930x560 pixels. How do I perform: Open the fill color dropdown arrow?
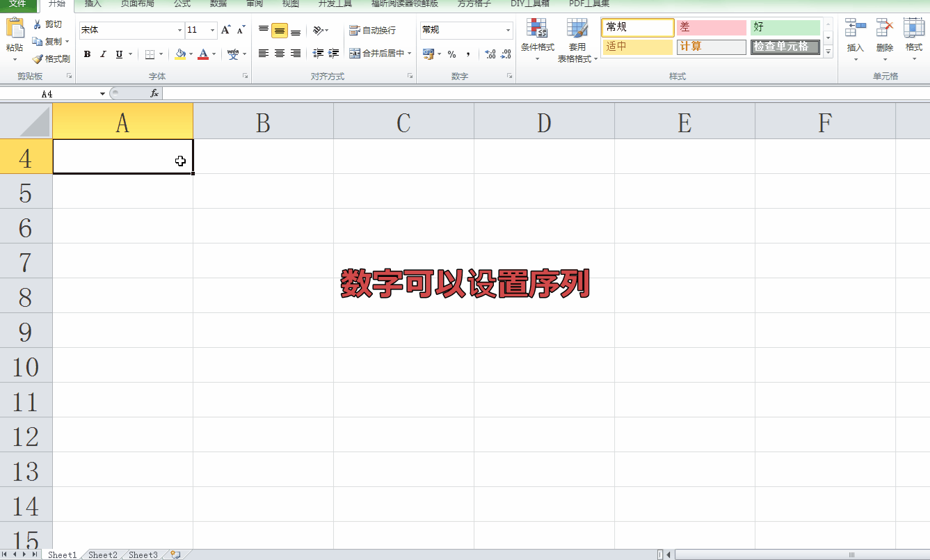[189, 54]
